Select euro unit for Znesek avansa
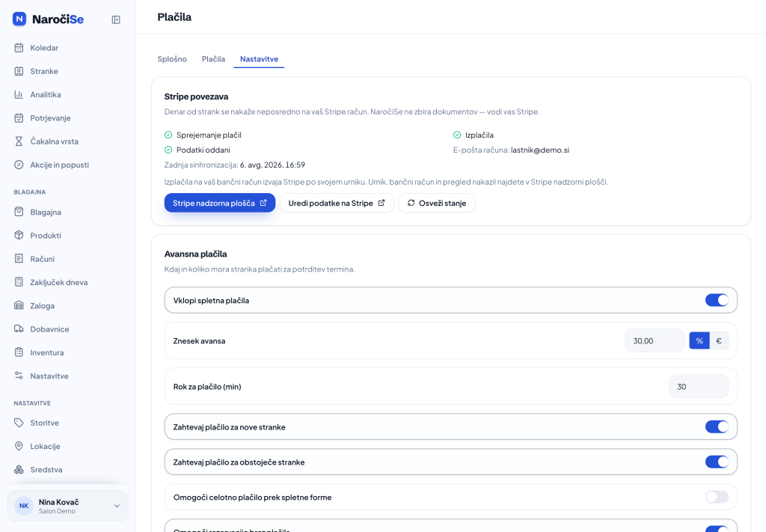Screen dimensions: 766x532 pos(719,340)
